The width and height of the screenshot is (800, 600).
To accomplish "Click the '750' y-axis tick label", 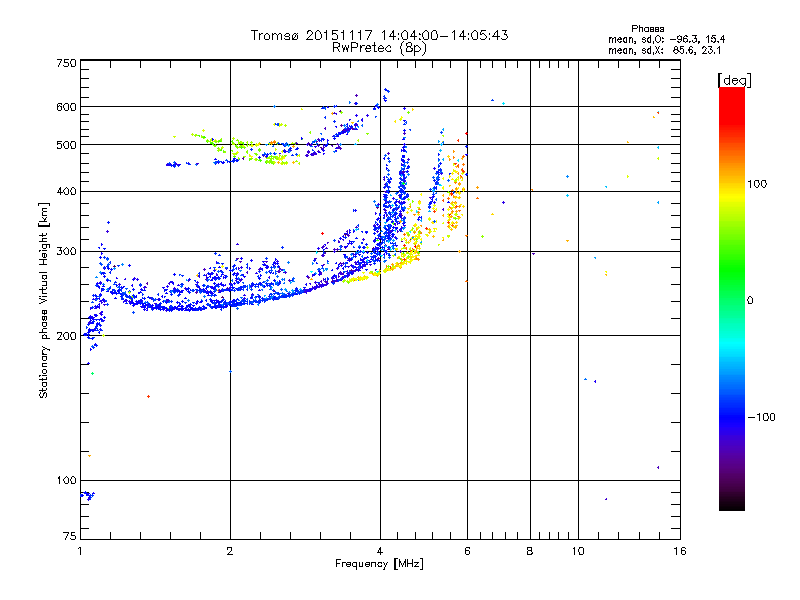I will point(66,63).
